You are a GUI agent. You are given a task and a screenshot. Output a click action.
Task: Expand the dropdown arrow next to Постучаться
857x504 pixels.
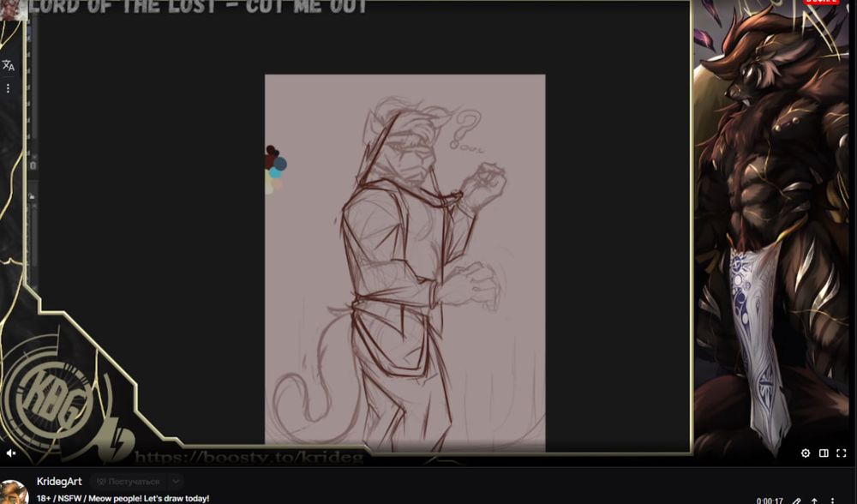point(176,482)
